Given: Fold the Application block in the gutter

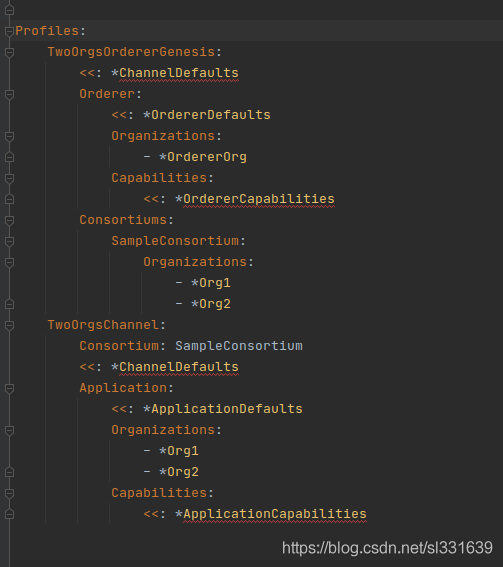Looking at the screenshot, I should 9,388.
